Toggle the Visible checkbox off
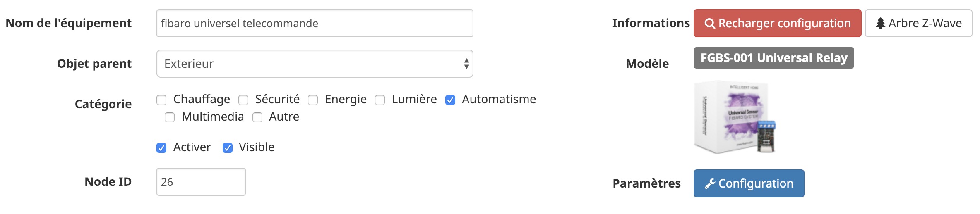Screen dimensions: 980x214 [x=228, y=148]
